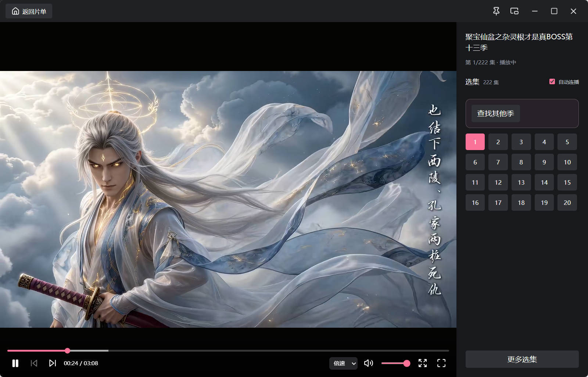Maximize the player window
The image size is (588, 377).
click(554, 11)
